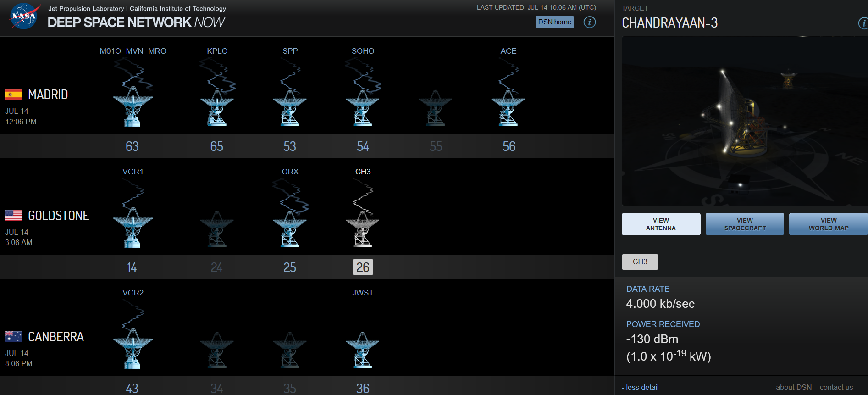Open the contact us link

(x=836, y=387)
